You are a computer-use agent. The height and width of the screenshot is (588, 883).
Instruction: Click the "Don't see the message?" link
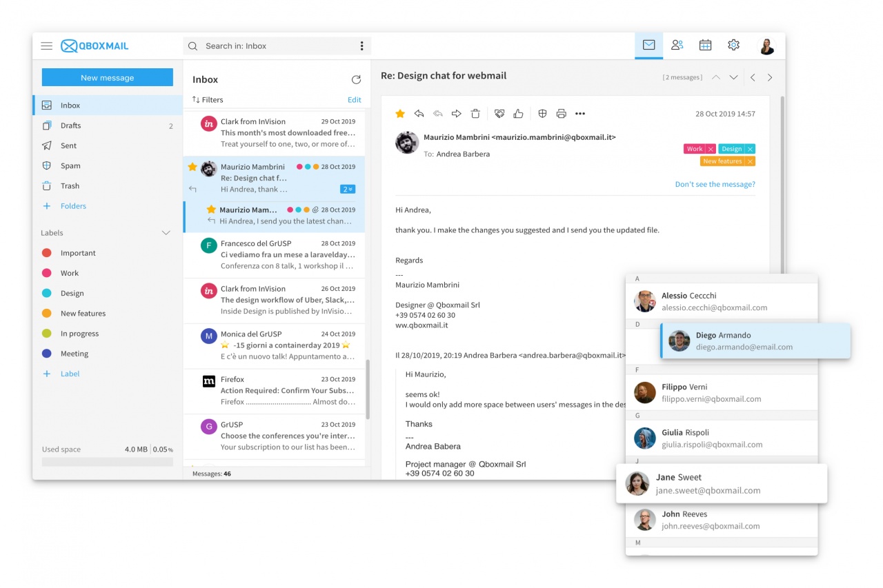click(x=715, y=184)
